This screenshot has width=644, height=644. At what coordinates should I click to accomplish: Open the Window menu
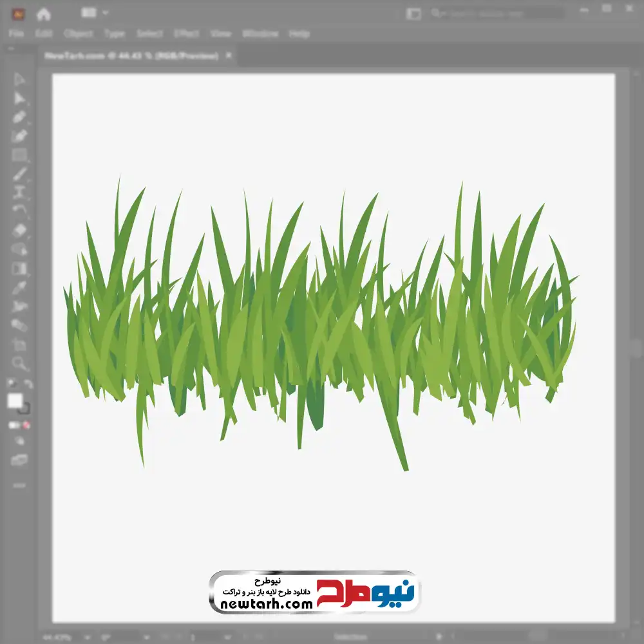tap(260, 33)
